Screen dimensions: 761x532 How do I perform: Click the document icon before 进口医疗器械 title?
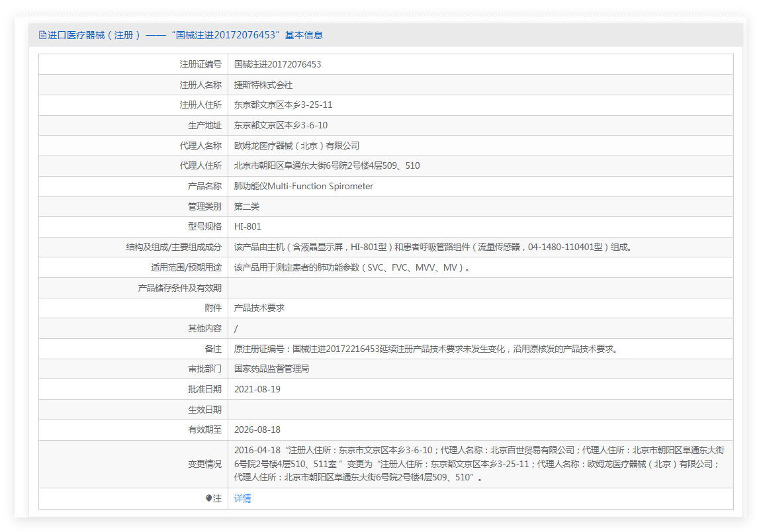43,35
